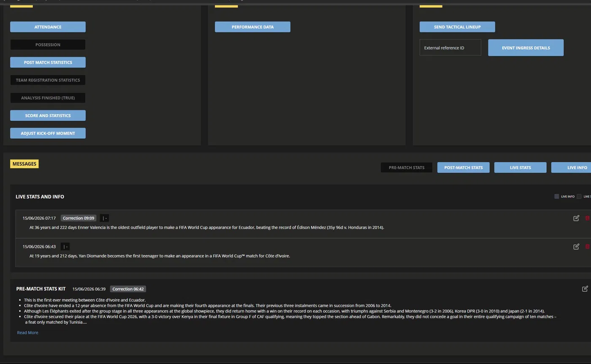Viewport: 591px width, 364px height.
Task: Click the yellow Messages section label
Action: (24, 164)
